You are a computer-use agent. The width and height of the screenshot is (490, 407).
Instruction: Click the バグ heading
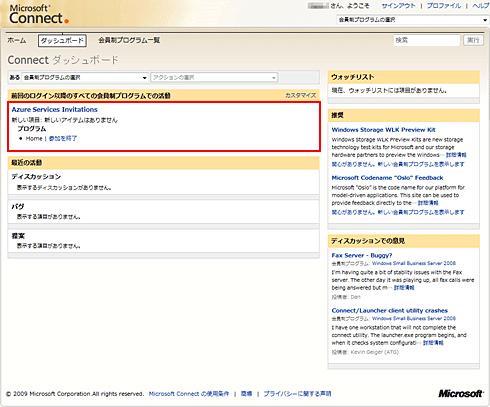18,207
